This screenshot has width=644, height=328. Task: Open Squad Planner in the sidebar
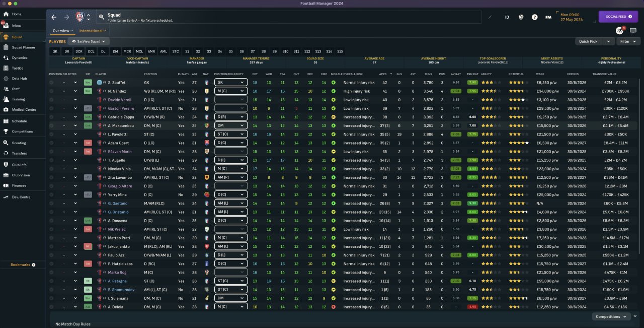(23, 47)
